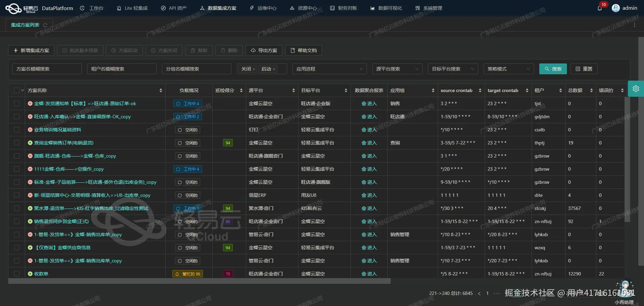The height and width of the screenshot is (306, 644).
Task: Sort by 目标平台 column arrows
Action: pos(346,90)
